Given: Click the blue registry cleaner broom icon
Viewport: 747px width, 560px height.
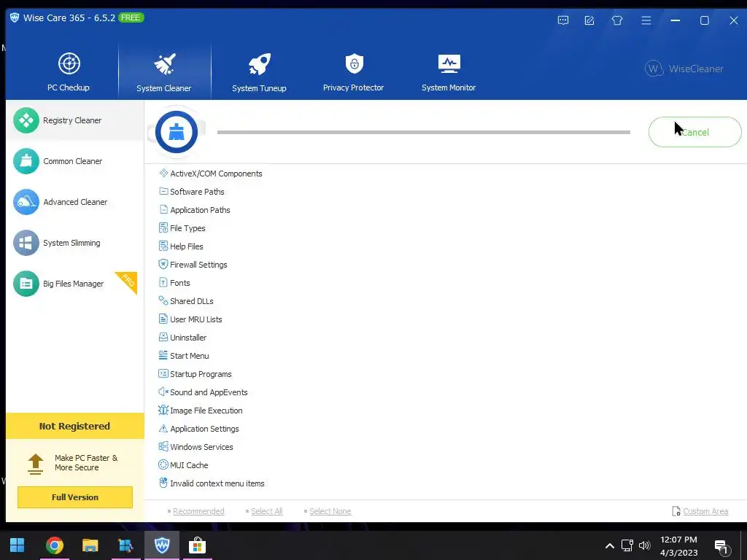Looking at the screenshot, I should point(177,132).
